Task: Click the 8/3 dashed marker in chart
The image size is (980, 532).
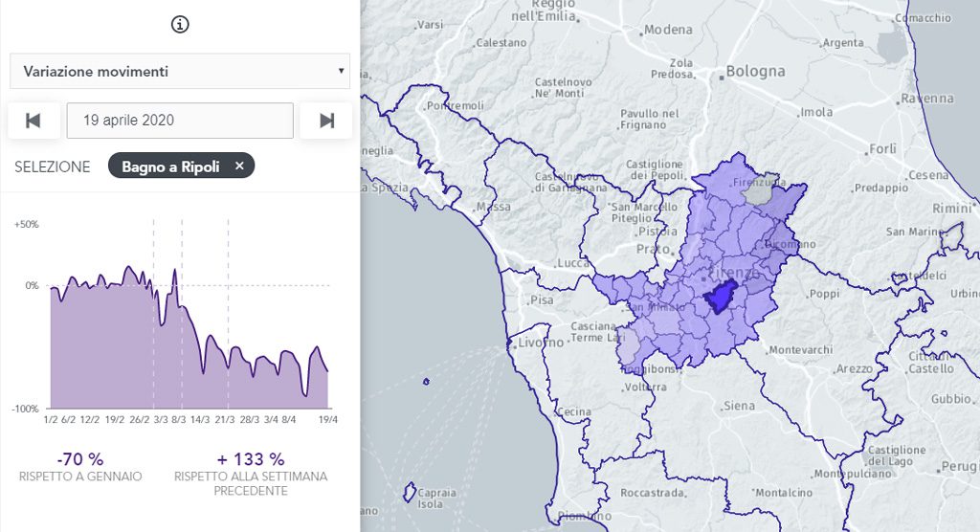Action: [x=182, y=316]
